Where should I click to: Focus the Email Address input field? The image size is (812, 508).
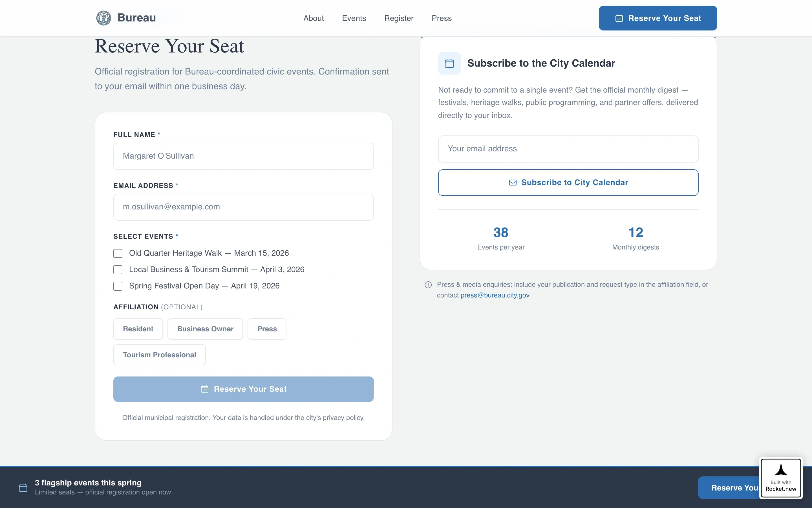(x=243, y=207)
